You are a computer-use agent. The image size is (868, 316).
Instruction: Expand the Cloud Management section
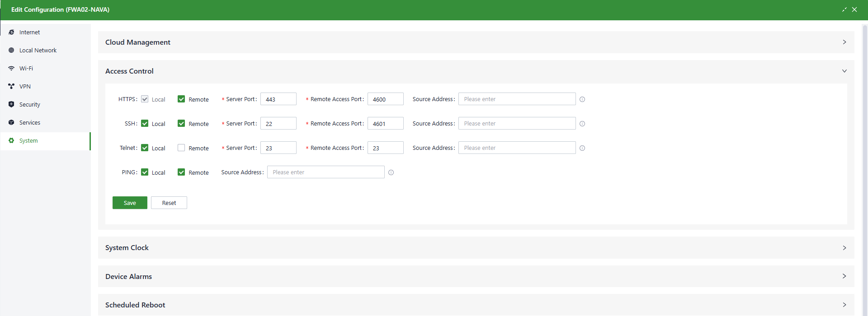click(x=844, y=42)
